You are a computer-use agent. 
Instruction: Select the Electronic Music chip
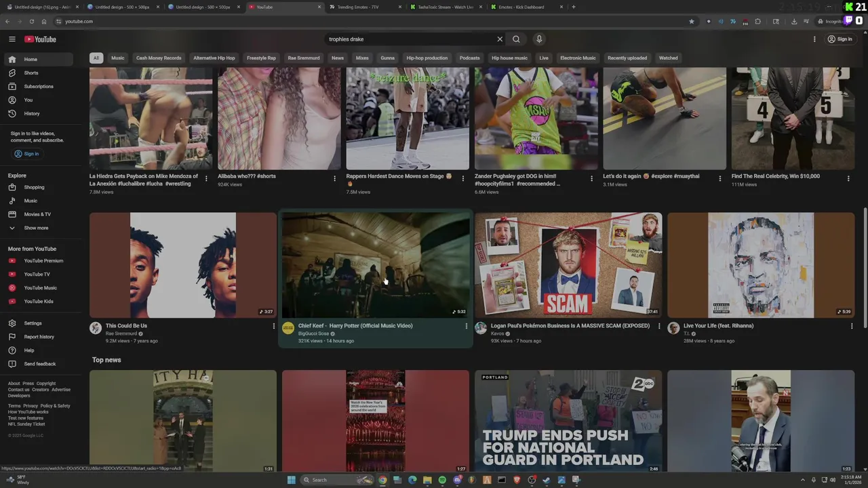578,58
